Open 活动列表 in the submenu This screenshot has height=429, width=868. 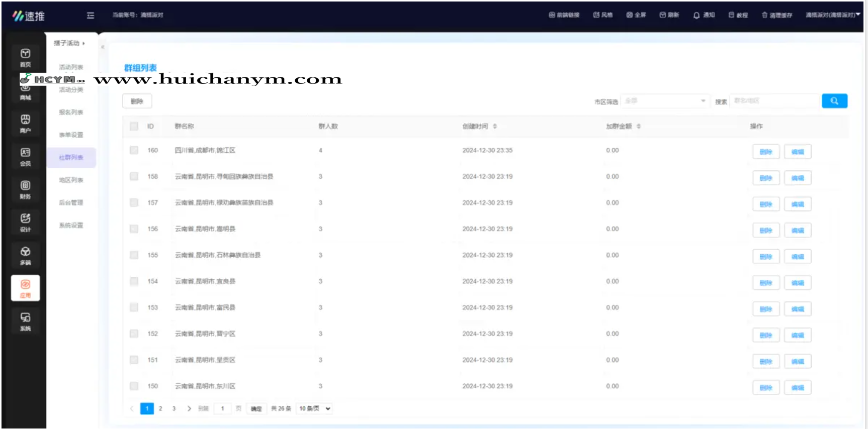pos(71,67)
